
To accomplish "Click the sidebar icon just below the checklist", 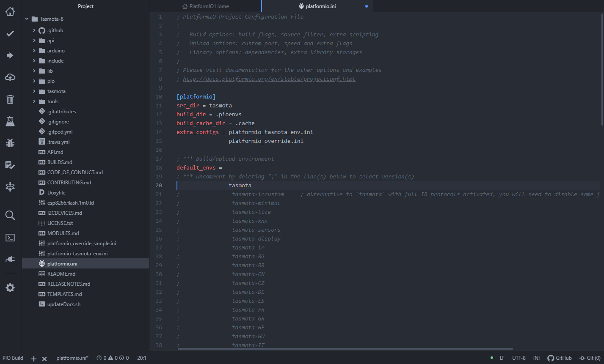I will click(10, 187).
